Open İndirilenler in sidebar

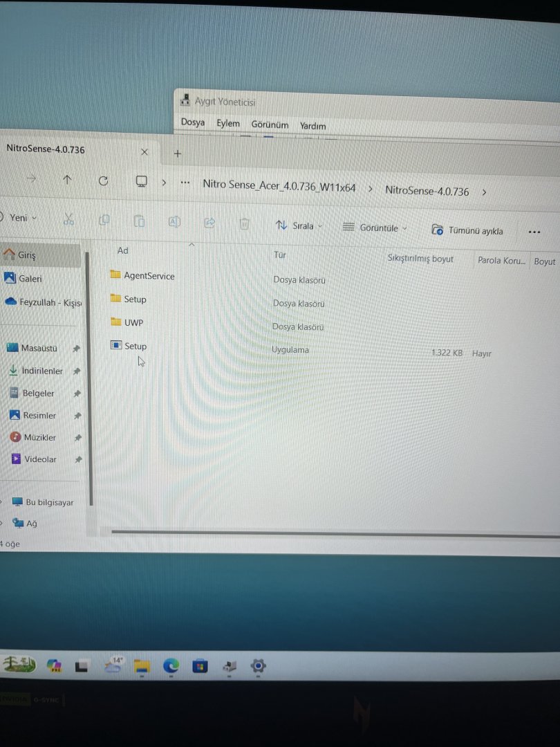click(x=36, y=371)
